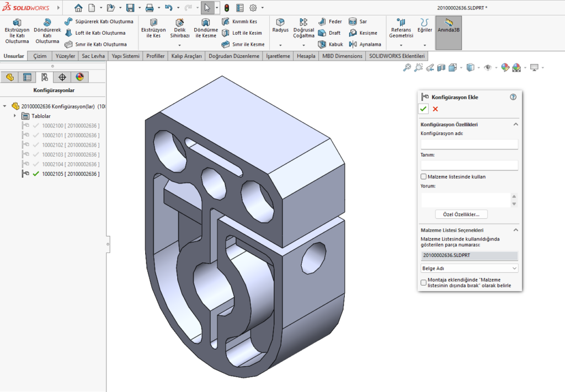The image size is (565, 392).
Task: Open the appearance color sphere tab
Action: coord(79,77)
